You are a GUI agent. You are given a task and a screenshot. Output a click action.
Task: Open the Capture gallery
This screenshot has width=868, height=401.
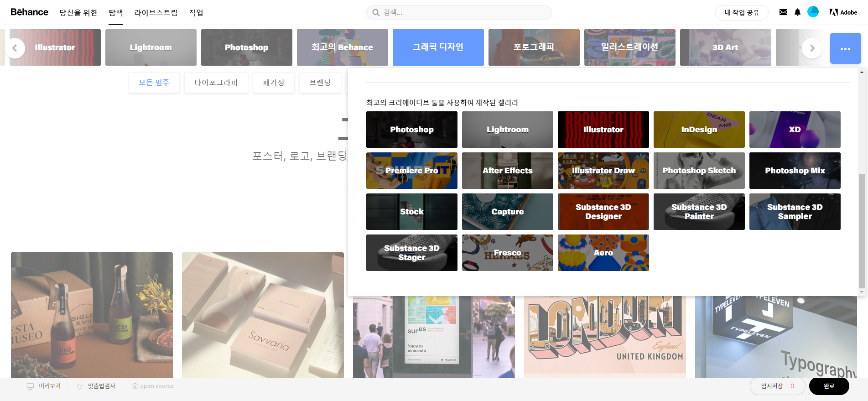[508, 212]
